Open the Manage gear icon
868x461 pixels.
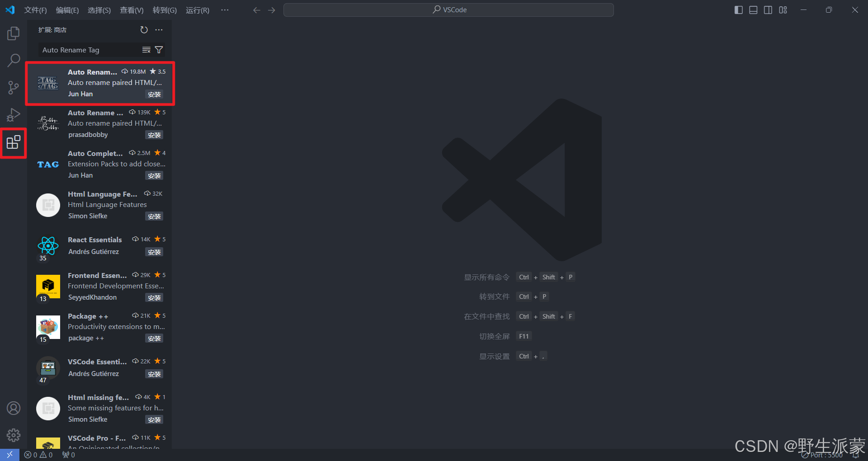(14, 435)
